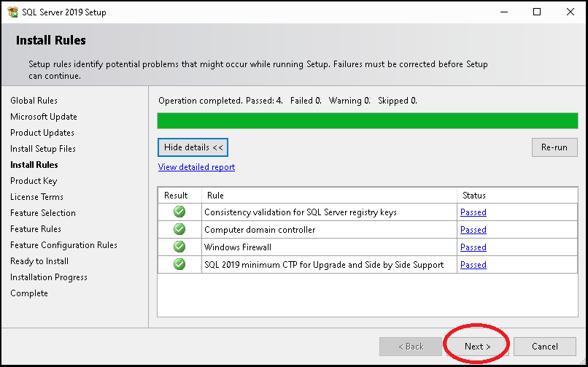588x367 pixels.
Task: Open Passed status for Consistency validation rule
Action: pyautogui.click(x=473, y=212)
